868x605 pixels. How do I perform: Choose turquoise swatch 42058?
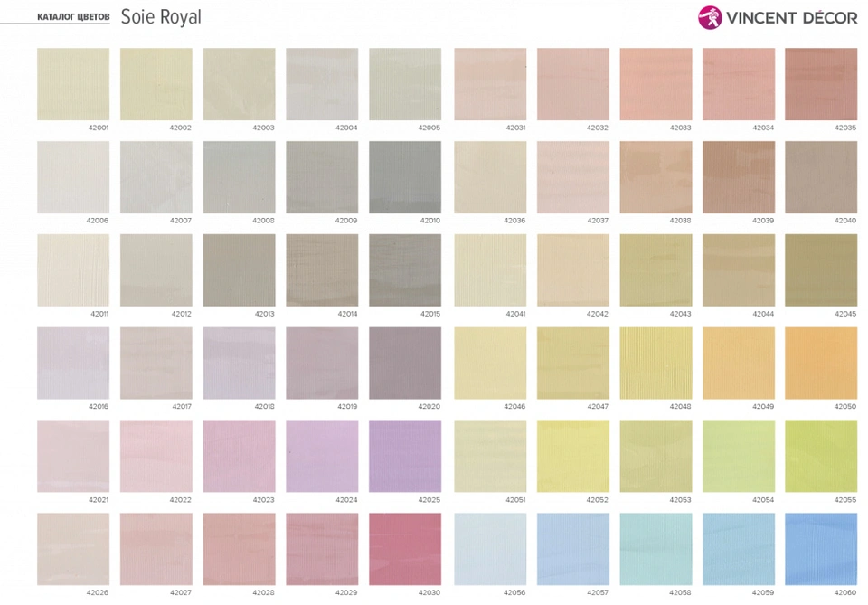tap(656, 549)
